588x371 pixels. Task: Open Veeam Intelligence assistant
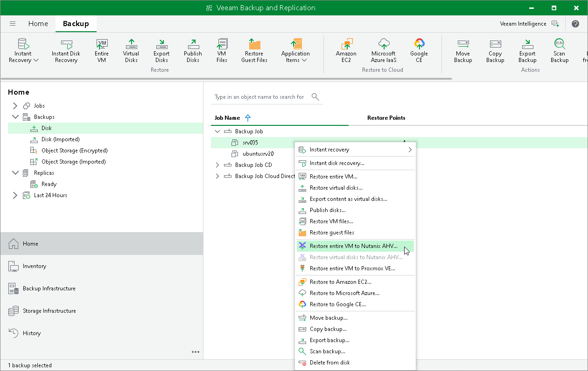[x=529, y=24]
